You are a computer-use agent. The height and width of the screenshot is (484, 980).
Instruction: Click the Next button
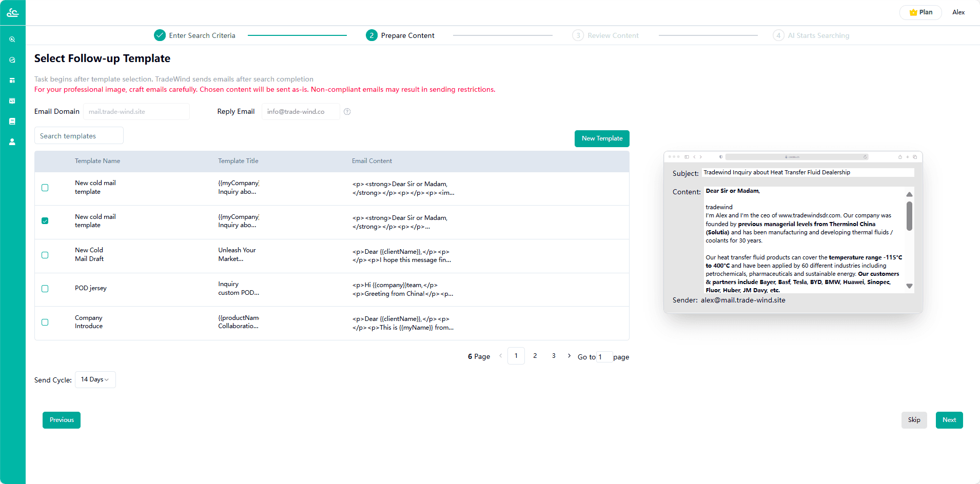[x=949, y=420]
